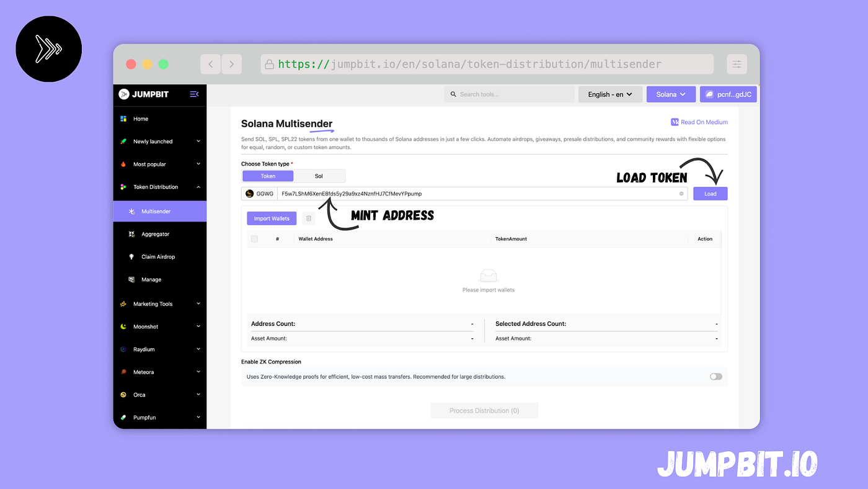Screen dimensions: 868x489
Task: Click the Newly launched rocket icon
Action: point(123,141)
